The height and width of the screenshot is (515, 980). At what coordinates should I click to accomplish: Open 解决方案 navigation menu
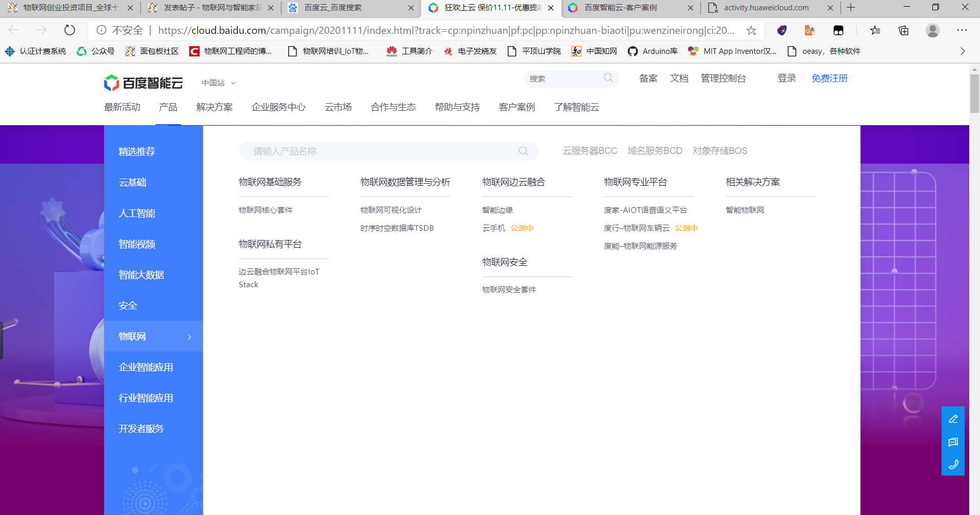tap(214, 107)
